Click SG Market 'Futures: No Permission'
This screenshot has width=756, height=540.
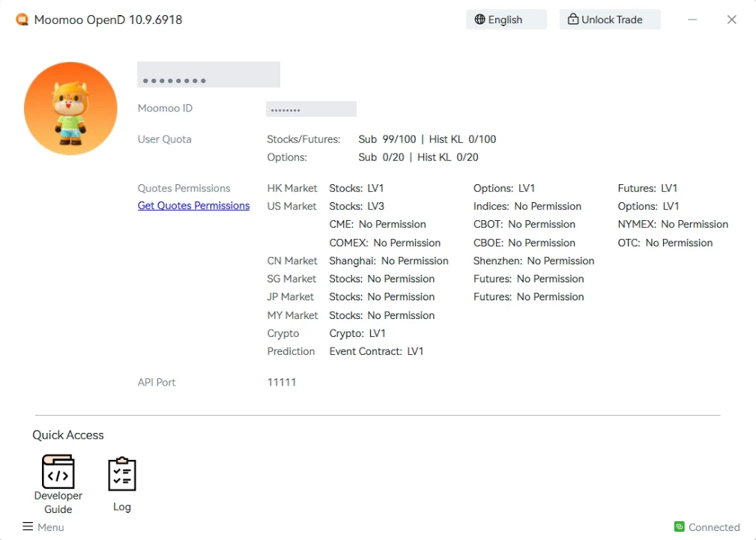[x=528, y=279]
